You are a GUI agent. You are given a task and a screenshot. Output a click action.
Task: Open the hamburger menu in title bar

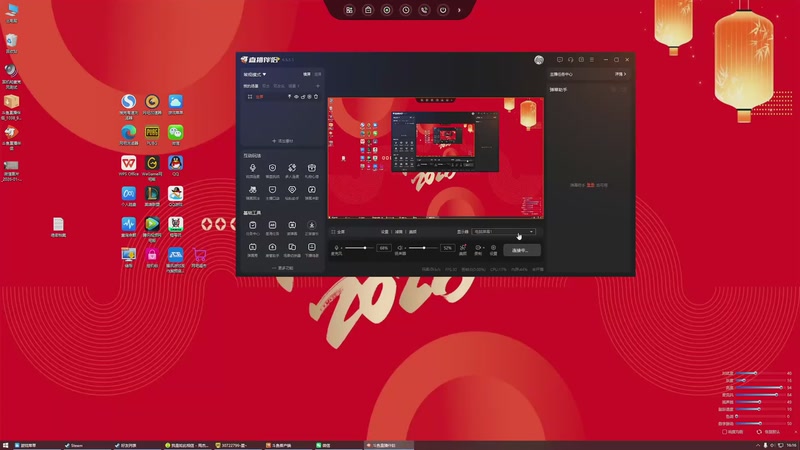(592, 60)
